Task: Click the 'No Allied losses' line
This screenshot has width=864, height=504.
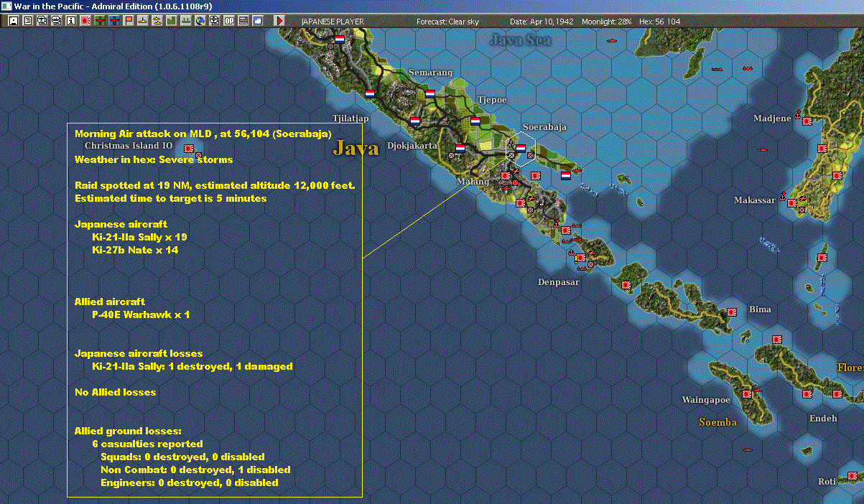Action: click(115, 392)
